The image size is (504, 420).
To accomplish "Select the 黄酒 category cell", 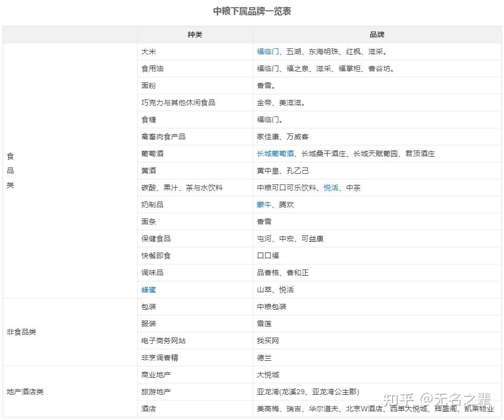I will (195, 171).
